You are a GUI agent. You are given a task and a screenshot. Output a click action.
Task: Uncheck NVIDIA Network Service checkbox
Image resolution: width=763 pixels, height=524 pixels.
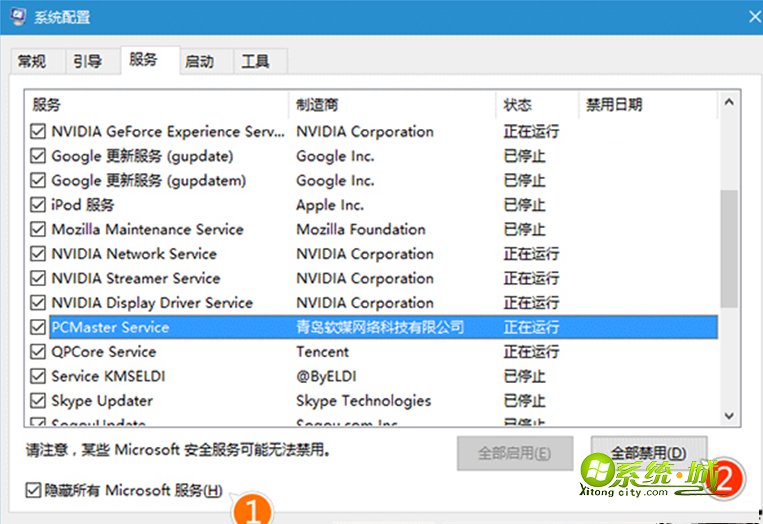coord(38,253)
